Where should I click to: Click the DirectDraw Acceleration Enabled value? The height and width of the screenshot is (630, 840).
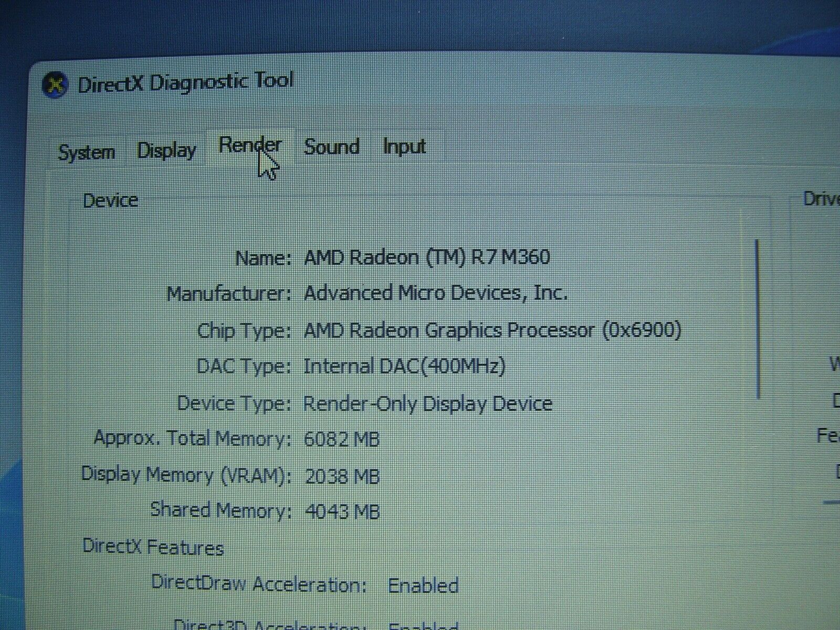click(424, 585)
